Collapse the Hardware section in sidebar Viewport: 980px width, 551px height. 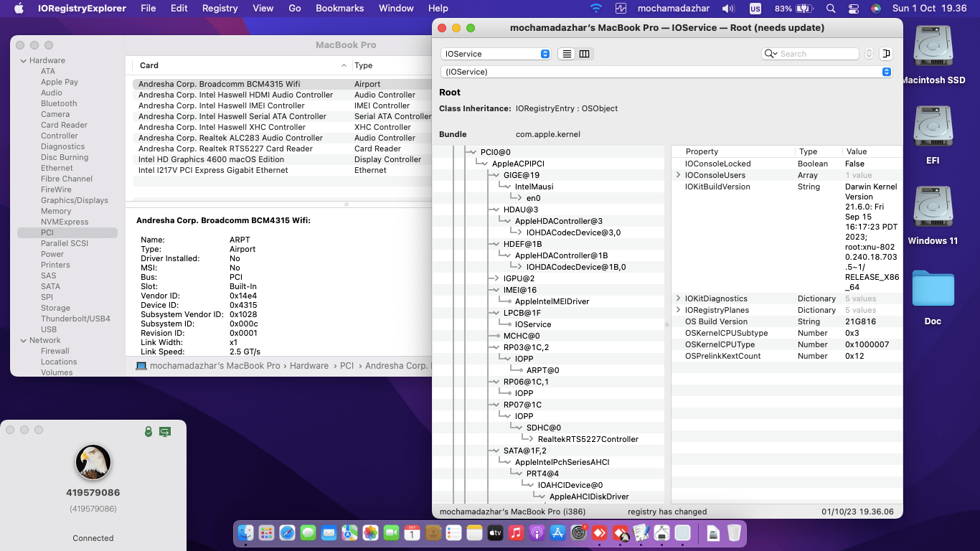(22, 60)
